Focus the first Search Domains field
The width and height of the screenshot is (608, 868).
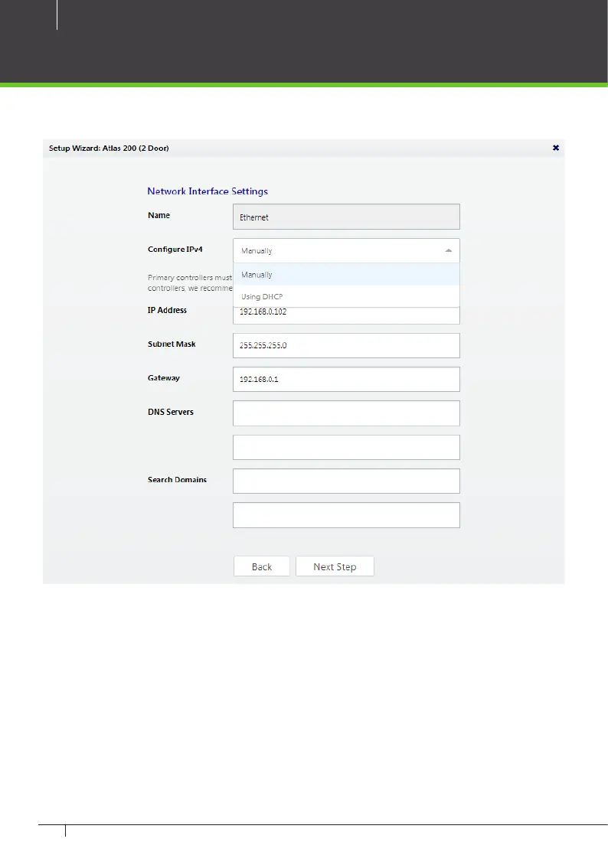346,481
